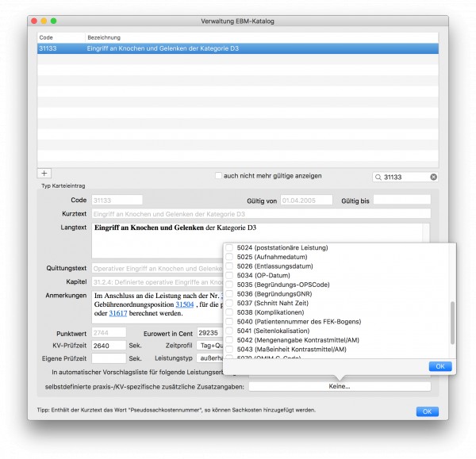Screen dimensions: 476x459
Task: Check 5040 (Patientennummer des FEK-Bogens)
Action: click(229, 322)
